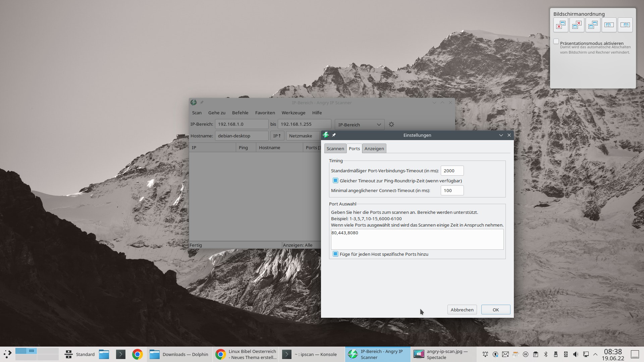The image size is (644, 362).
Task: Choose the 'extend to right' screen layout icon
Action: tap(625, 25)
